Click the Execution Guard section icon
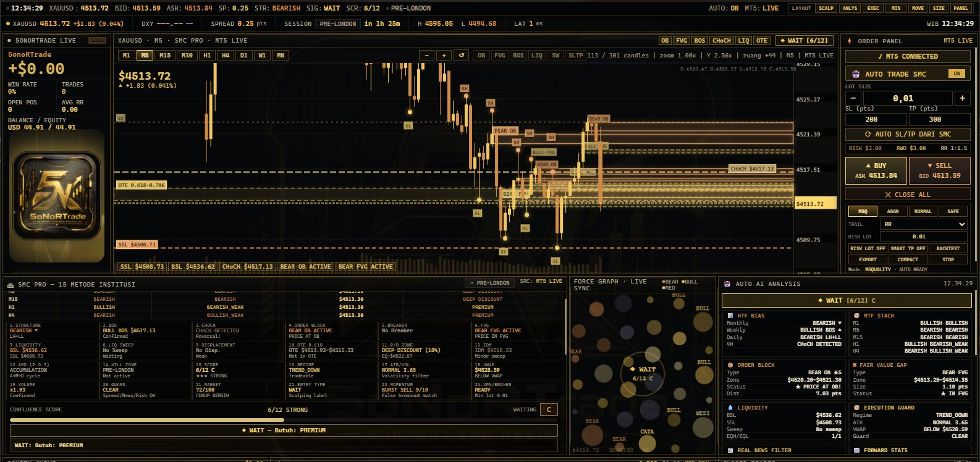 point(856,408)
